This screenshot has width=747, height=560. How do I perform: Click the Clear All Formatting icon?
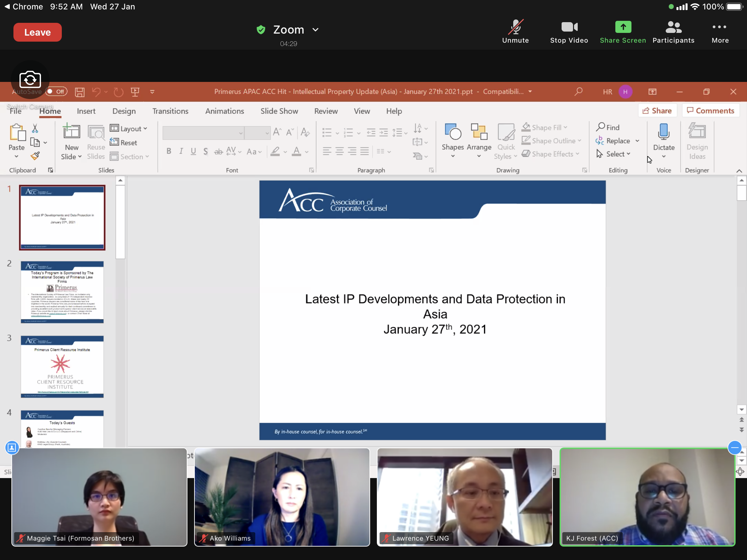click(x=305, y=132)
